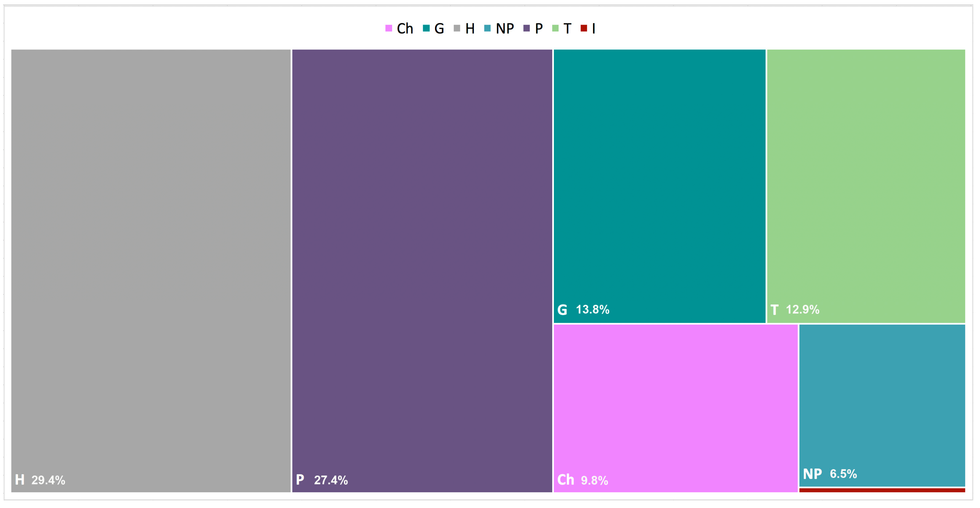Click the 27.4% data label
The width and height of the screenshot is (980, 508).
(331, 480)
